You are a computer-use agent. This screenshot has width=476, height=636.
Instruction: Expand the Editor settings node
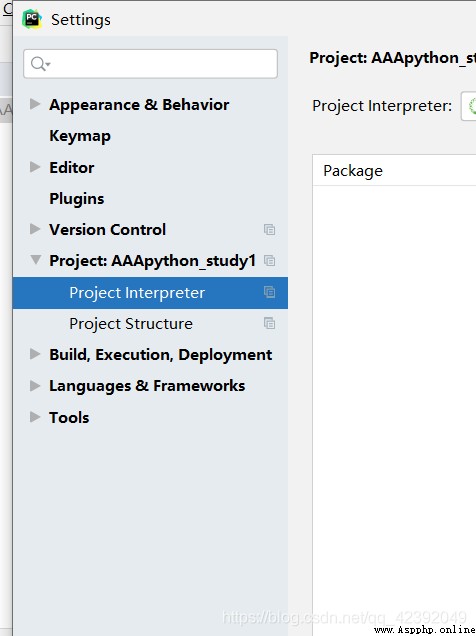point(35,167)
